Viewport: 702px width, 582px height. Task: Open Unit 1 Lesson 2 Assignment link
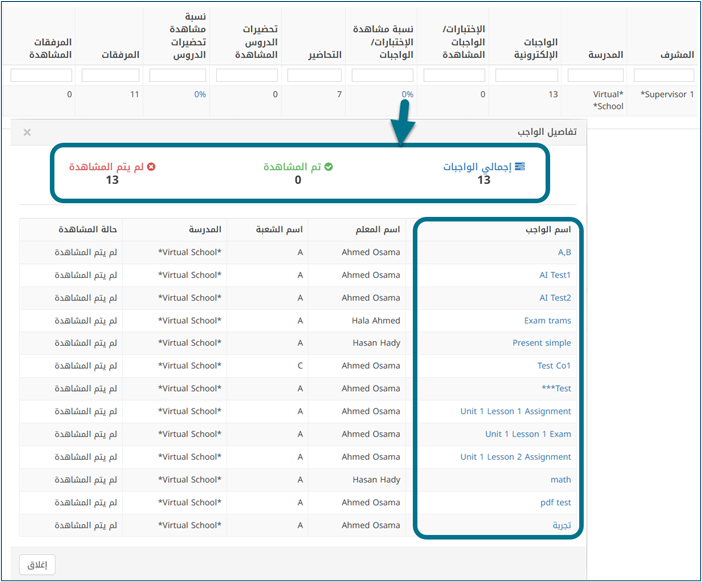pyautogui.click(x=515, y=457)
